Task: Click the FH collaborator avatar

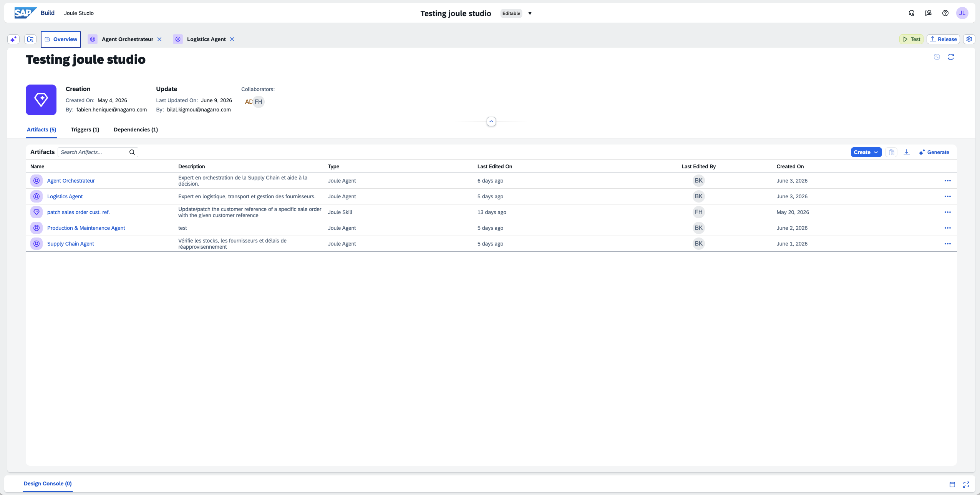Action: tap(259, 102)
